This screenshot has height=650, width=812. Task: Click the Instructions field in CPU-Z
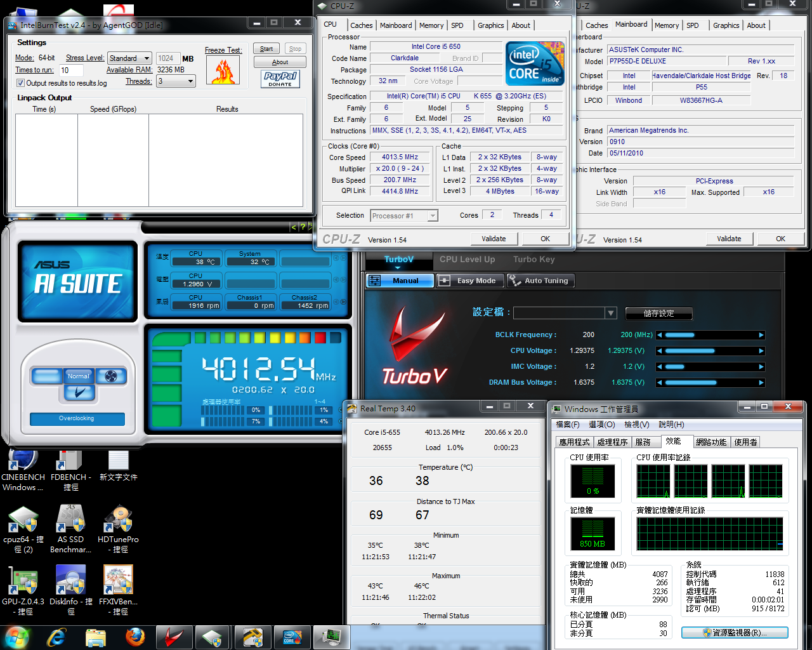[466, 130]
